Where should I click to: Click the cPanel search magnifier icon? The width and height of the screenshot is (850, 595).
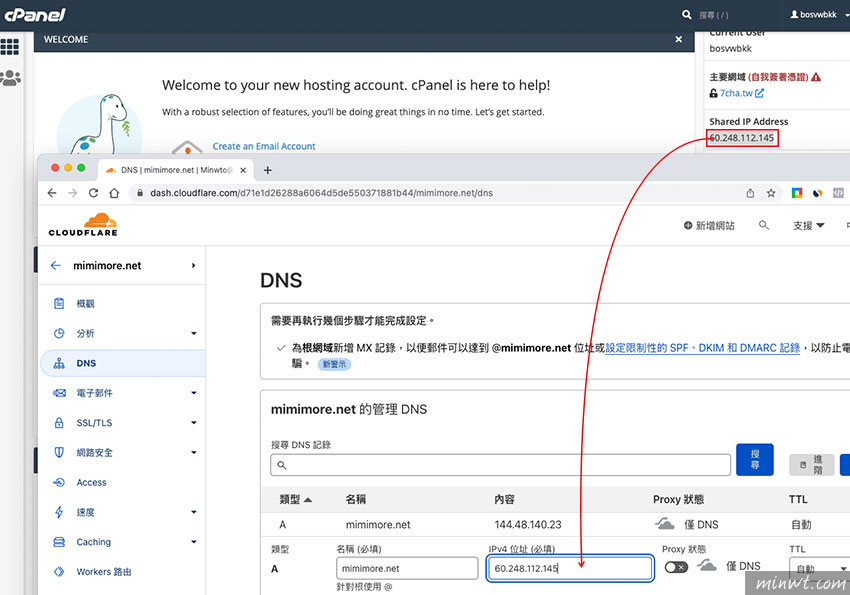click(x=686, y=15)
